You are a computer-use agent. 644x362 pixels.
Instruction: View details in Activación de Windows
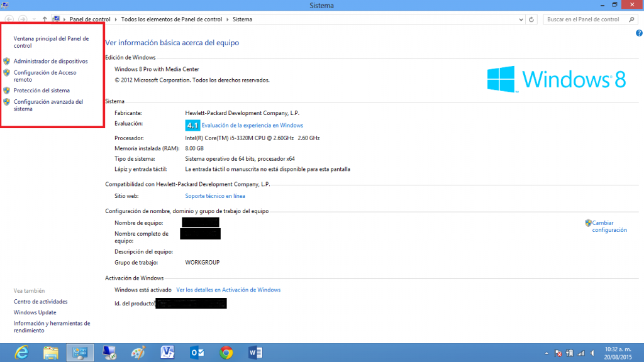point(228,290)
